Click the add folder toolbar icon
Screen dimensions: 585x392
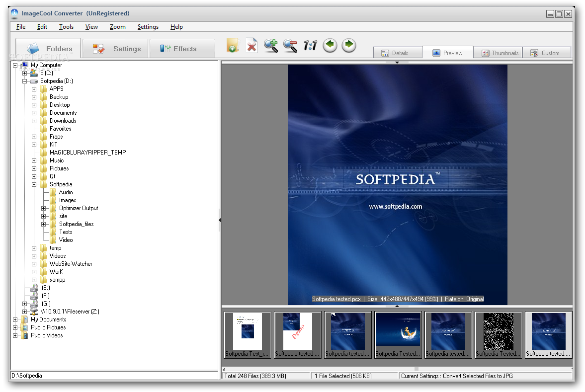point(232,46)
